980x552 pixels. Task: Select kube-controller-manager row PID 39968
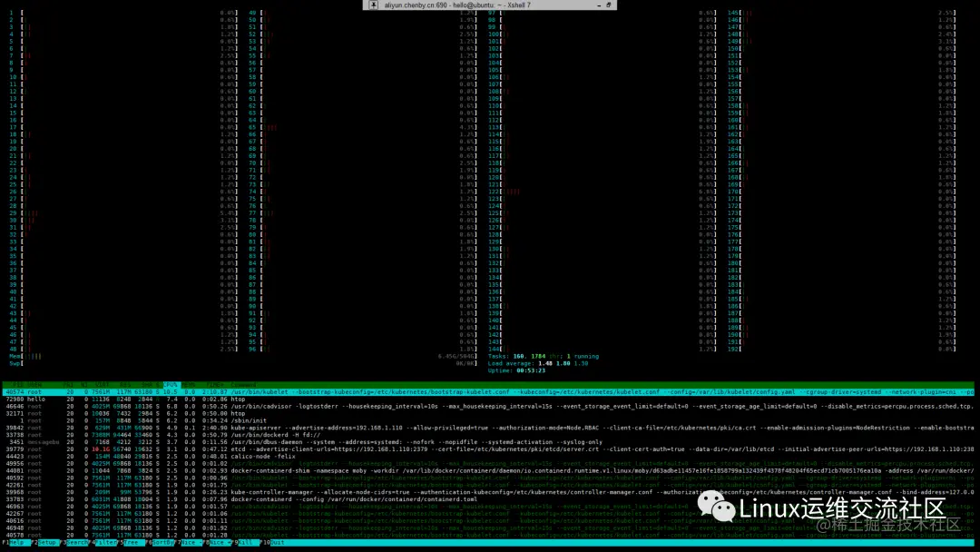point(489,492)
